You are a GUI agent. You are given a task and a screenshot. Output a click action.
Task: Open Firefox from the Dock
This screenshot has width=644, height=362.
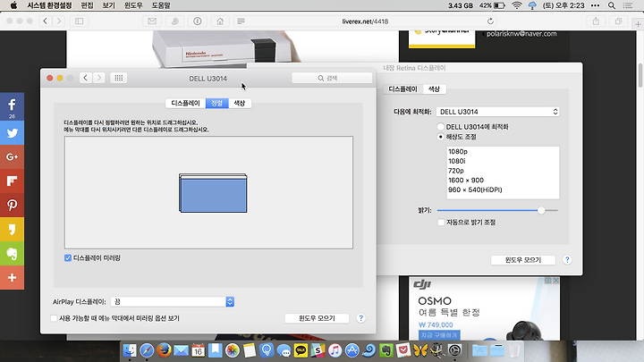[x=164, y=350]
